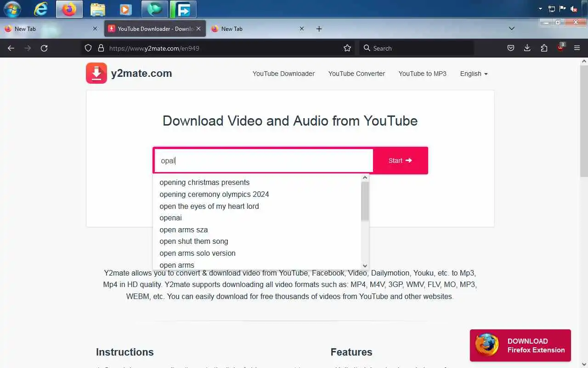588x368 pixels.
Task: Launch the media player taskbar icon
Action: pos(125,9)
